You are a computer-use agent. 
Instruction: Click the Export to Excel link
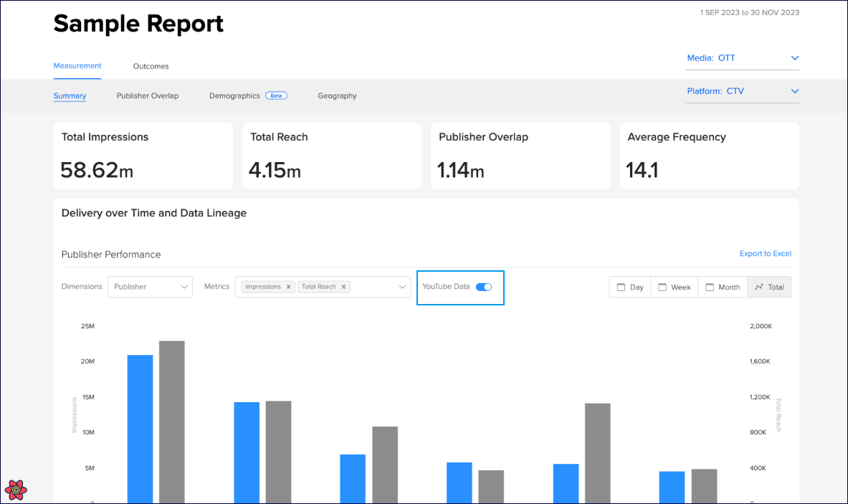[766, 254]
